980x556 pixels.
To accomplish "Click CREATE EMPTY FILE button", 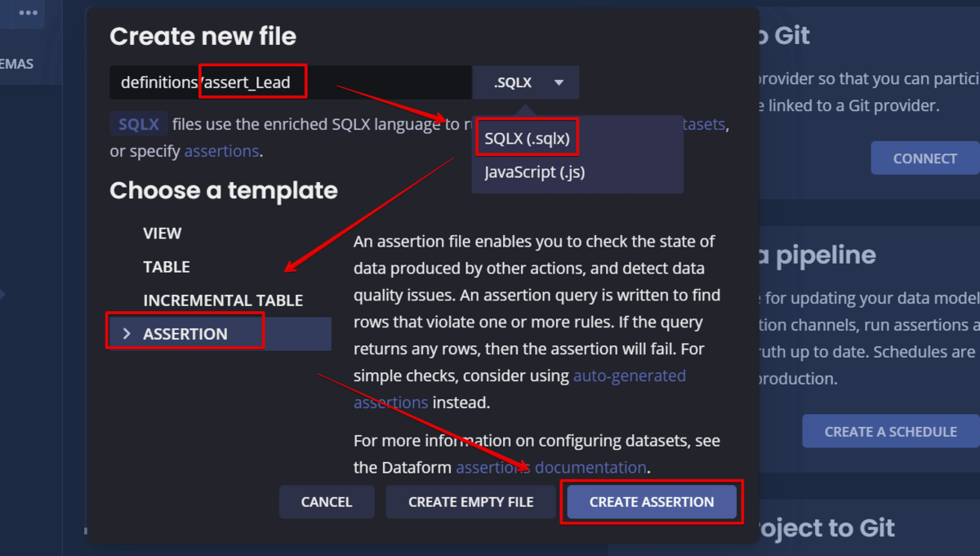I will (470, 502).
